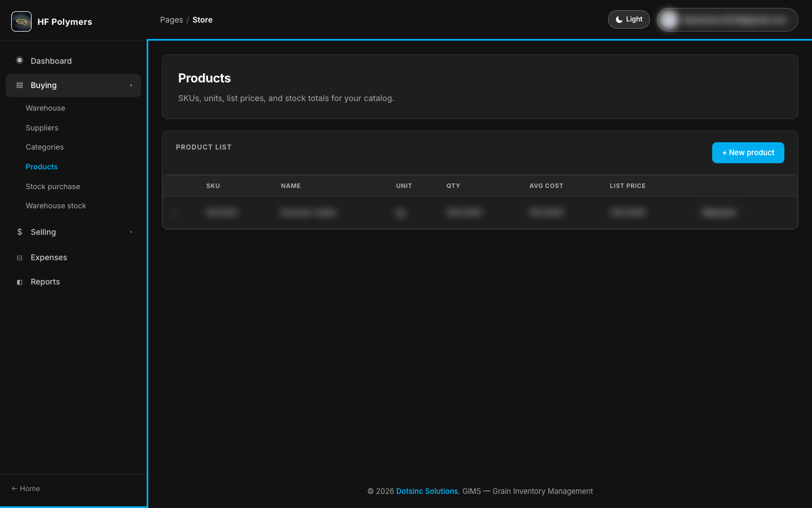Screen dimensions: 812x508
Task: Follow the Dotsinc Solutions link
Action: pos(427,491)
